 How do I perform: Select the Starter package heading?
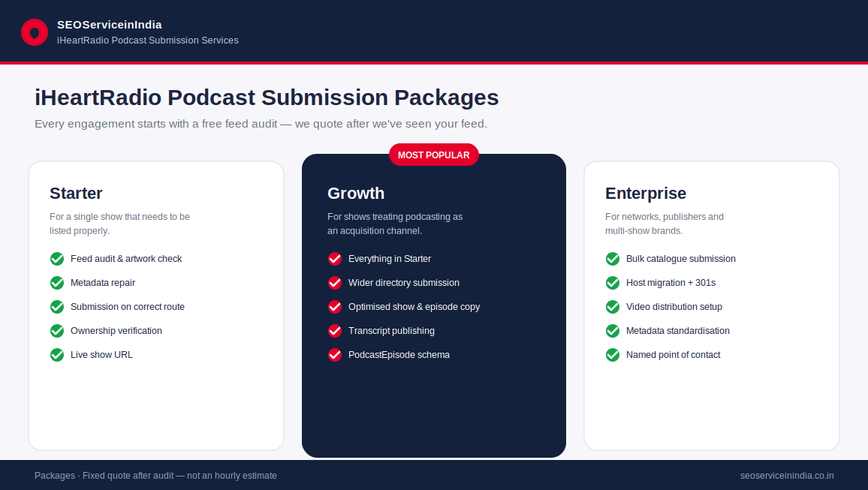76,193
